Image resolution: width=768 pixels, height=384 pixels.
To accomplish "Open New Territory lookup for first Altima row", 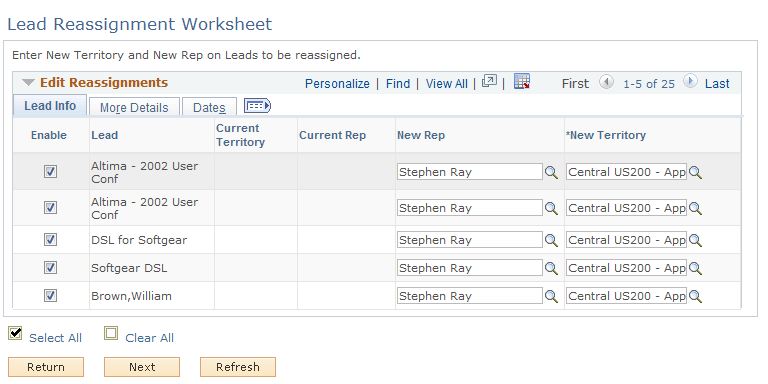I will coord(696,172).
